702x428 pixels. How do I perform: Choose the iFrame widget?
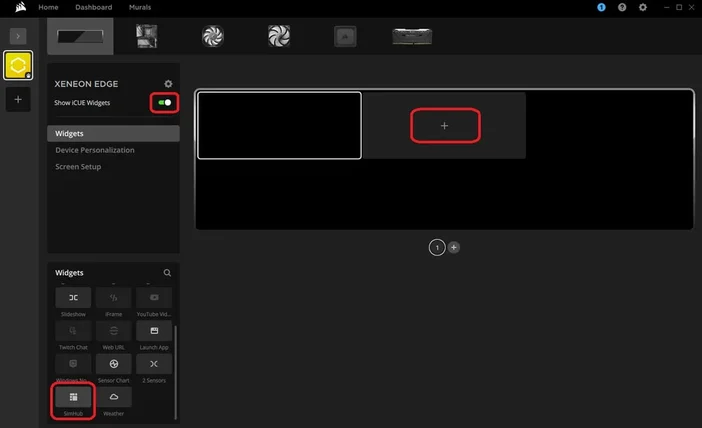point(114,298)
